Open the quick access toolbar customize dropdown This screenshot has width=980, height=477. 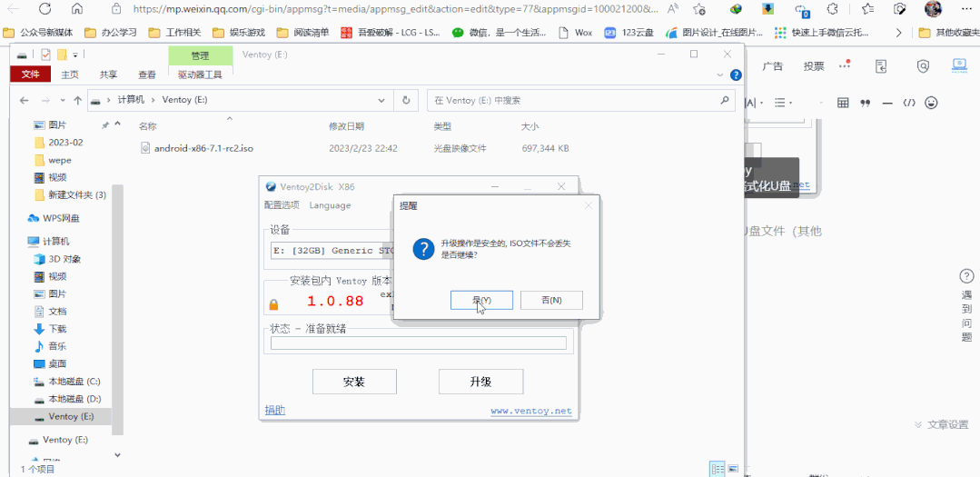point(75,55)
